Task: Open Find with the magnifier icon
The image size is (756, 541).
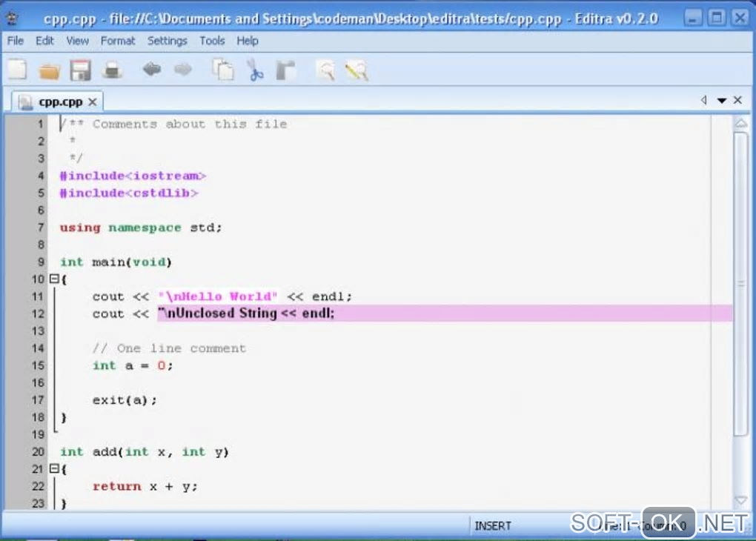Action: coord(326,70)
